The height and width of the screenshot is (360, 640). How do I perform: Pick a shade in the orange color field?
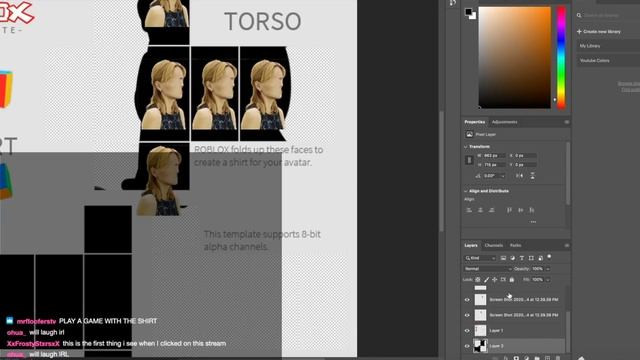[x=514, y=57]
